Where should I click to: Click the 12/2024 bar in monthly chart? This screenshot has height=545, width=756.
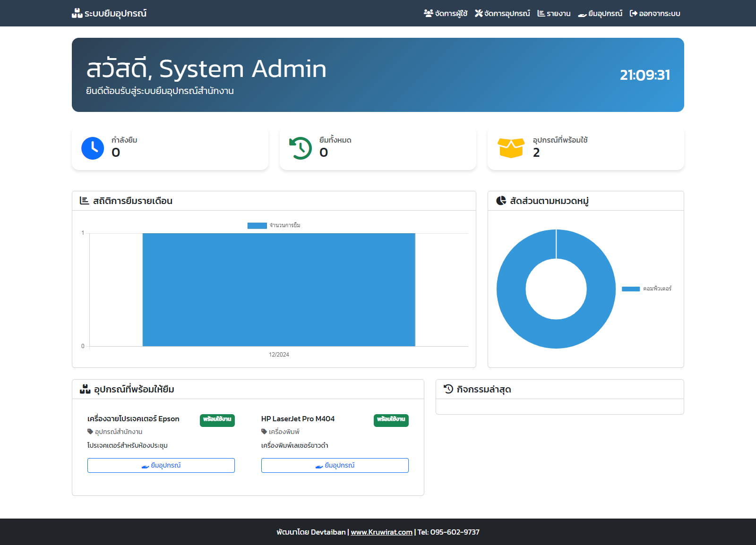coord(279,290)
